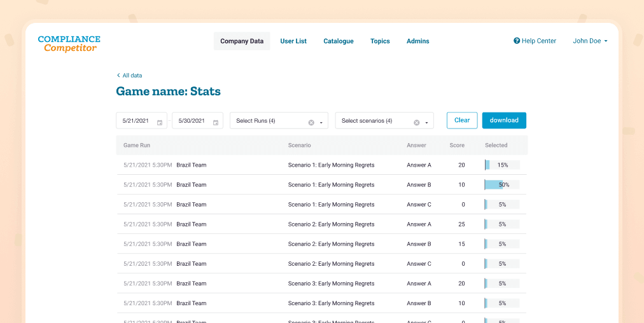The image size is (644, 323).
Task: Switch to the User List tab
Action: 293,41
